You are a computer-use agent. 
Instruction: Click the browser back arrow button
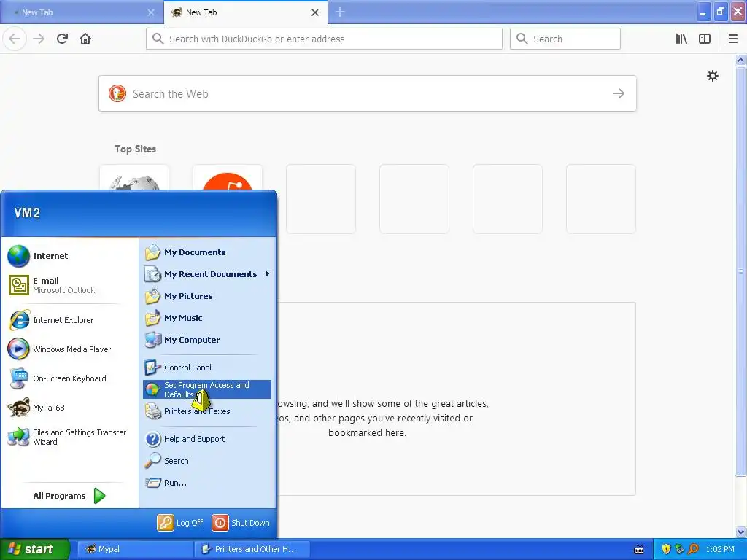tap(15, 39)
